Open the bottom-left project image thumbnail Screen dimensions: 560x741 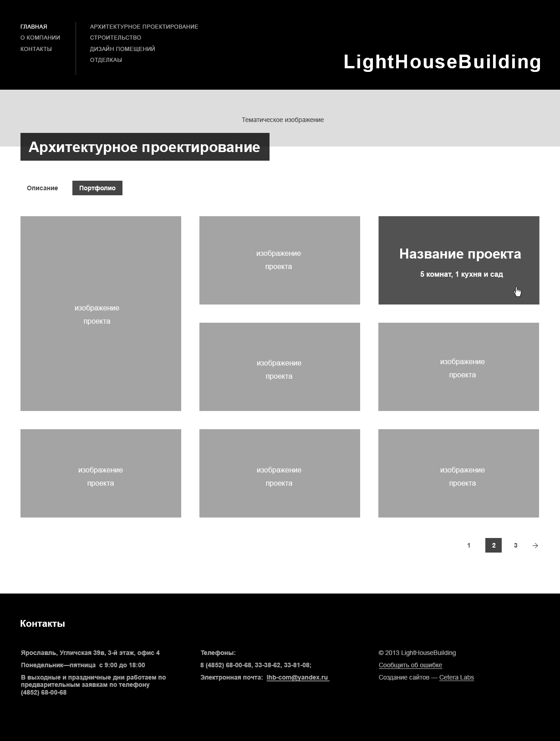(x=101, y=473)
